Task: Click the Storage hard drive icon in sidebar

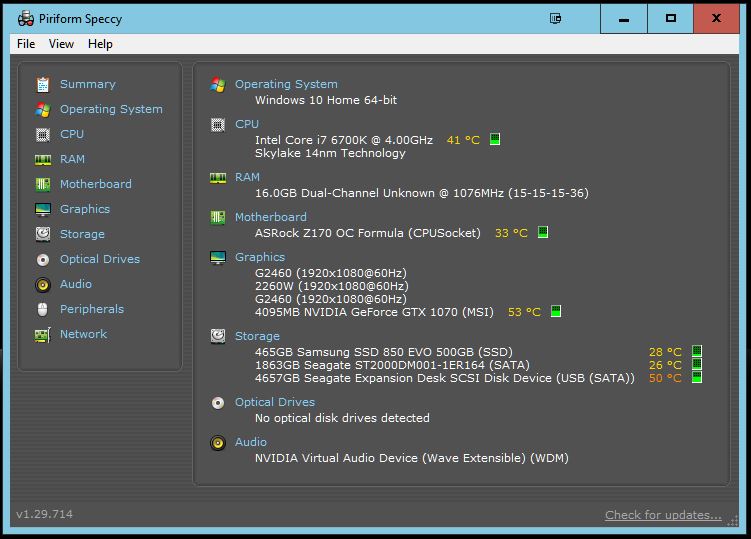Action: click(x=43, y=234)
